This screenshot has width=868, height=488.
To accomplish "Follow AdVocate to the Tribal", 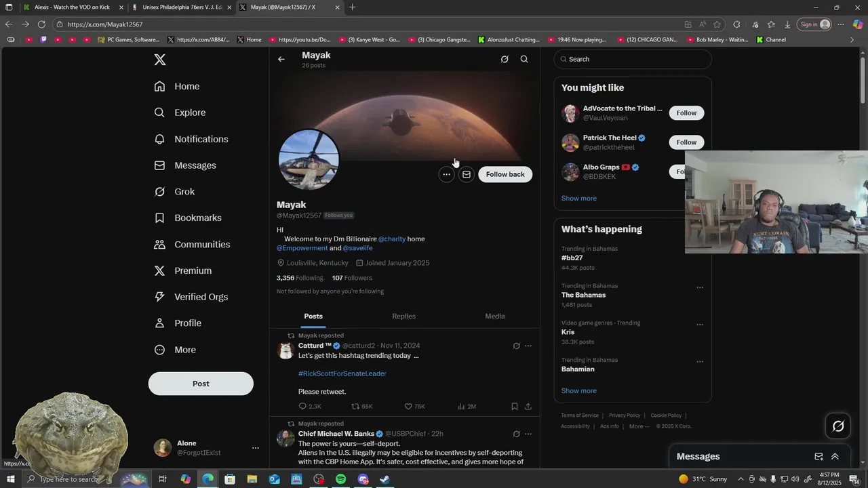I will coord(686,113).
